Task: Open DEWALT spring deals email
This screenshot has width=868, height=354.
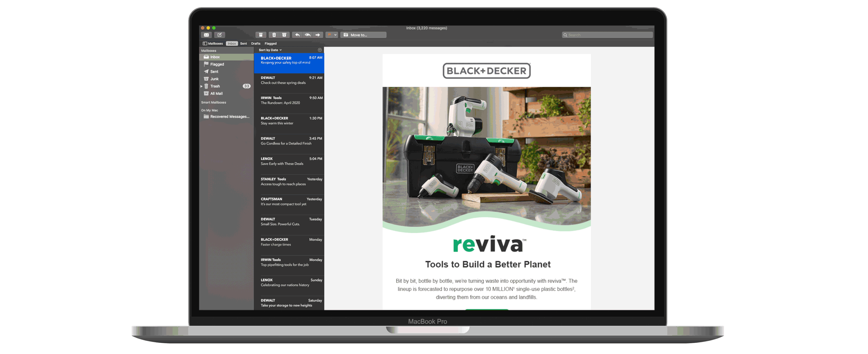Action: 289,83
